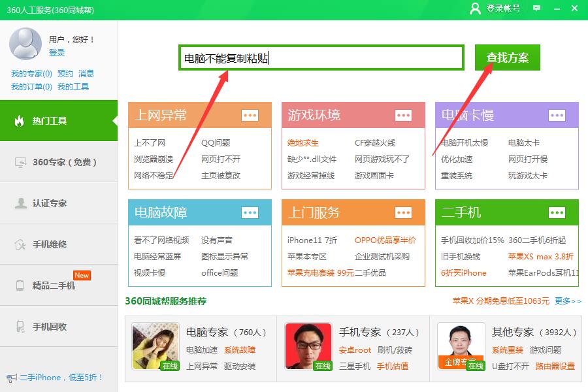Viewport: 588px width, 392px height.
Task: Click the 手机专家 photo thumbnail
Action: pos(308,347)
